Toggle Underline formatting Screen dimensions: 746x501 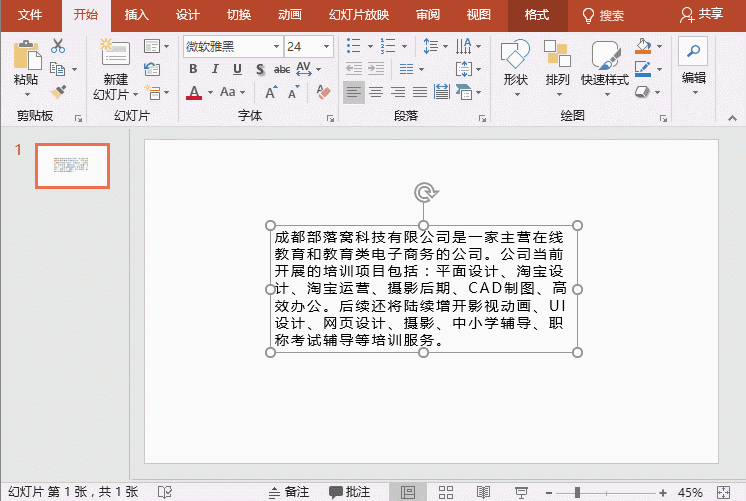click(x=237, y=69)
